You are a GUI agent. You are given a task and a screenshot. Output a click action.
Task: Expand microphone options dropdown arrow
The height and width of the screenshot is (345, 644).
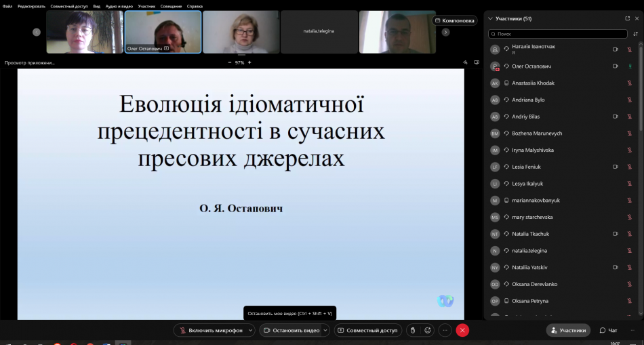pyautogui.click(x=250, y=330)
